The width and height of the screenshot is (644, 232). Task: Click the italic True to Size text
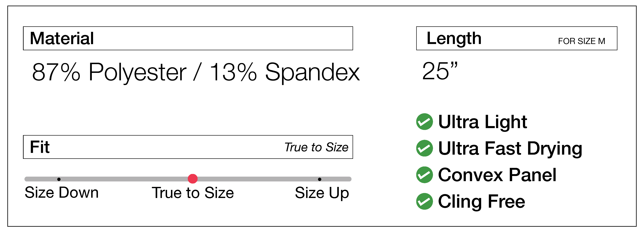tap(316, 147)
